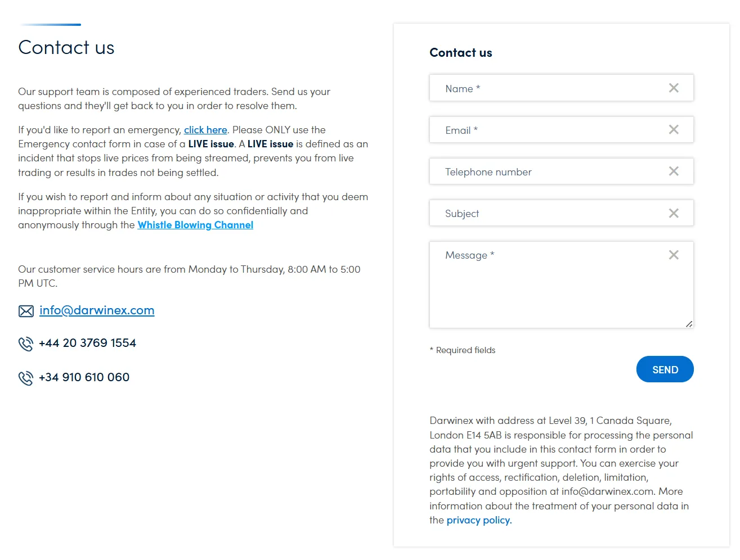Click the envelope email icon
The height and width of the screenshot is (560, 740).
click(x=26, y=311)
